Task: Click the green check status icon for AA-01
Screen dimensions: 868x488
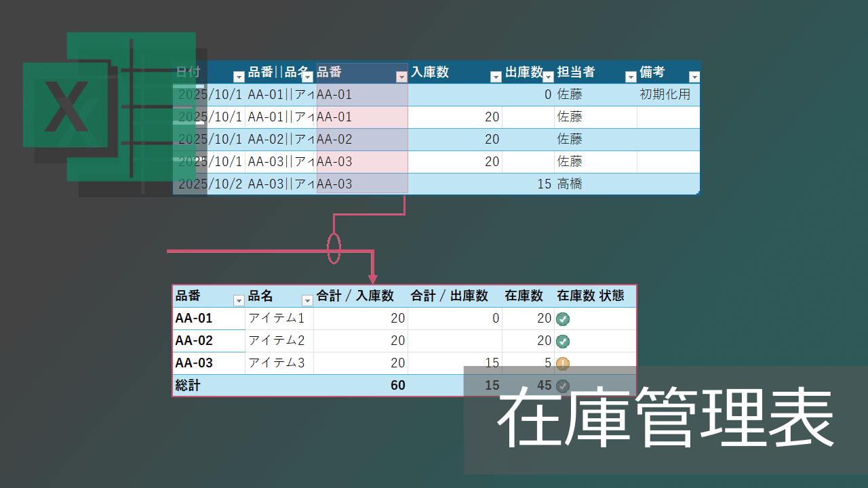Action: coord(562,319)
